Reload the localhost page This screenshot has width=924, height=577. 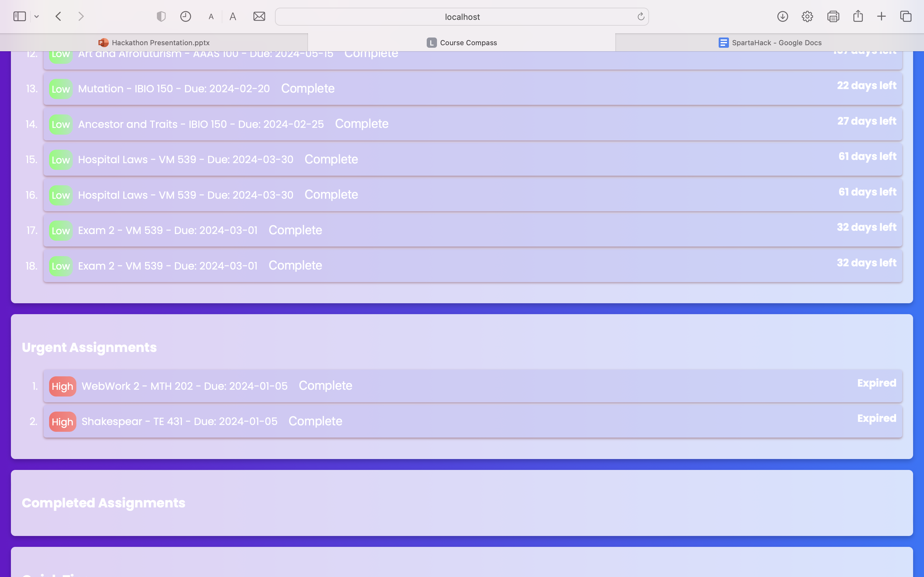pyautogui.click(x=641, y=16)
